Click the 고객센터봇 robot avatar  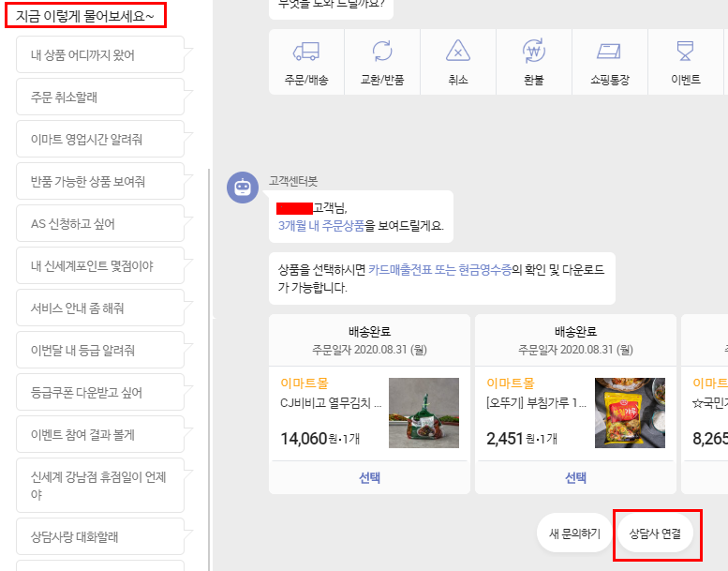243,188
